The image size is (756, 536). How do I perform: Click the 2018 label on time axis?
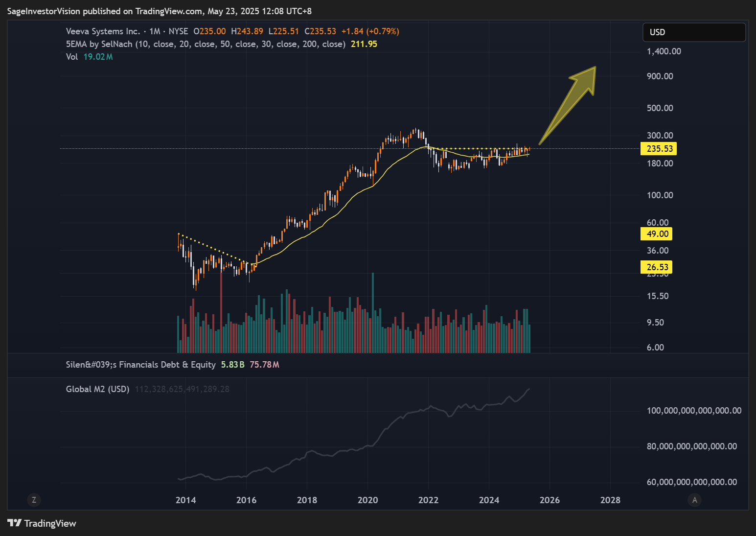307,500
